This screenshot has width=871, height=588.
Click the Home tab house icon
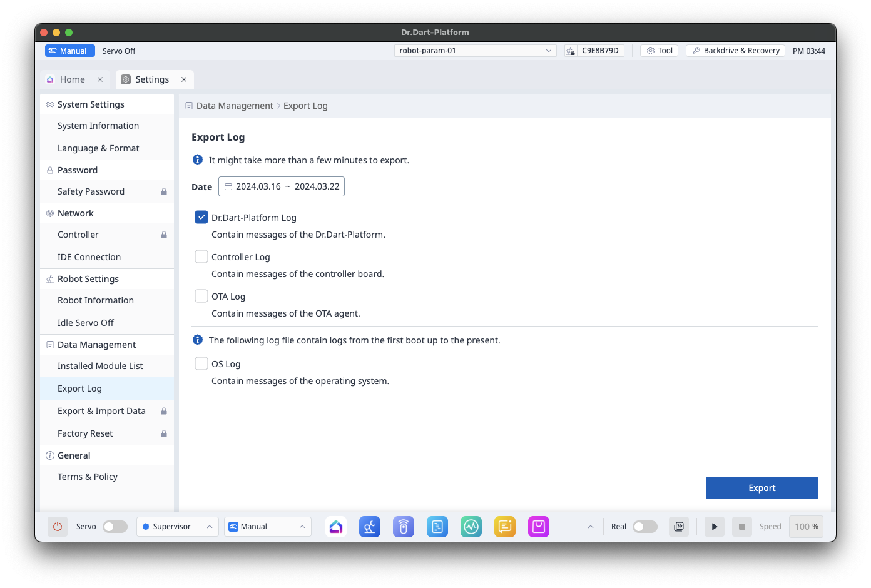tap(50, 79)
